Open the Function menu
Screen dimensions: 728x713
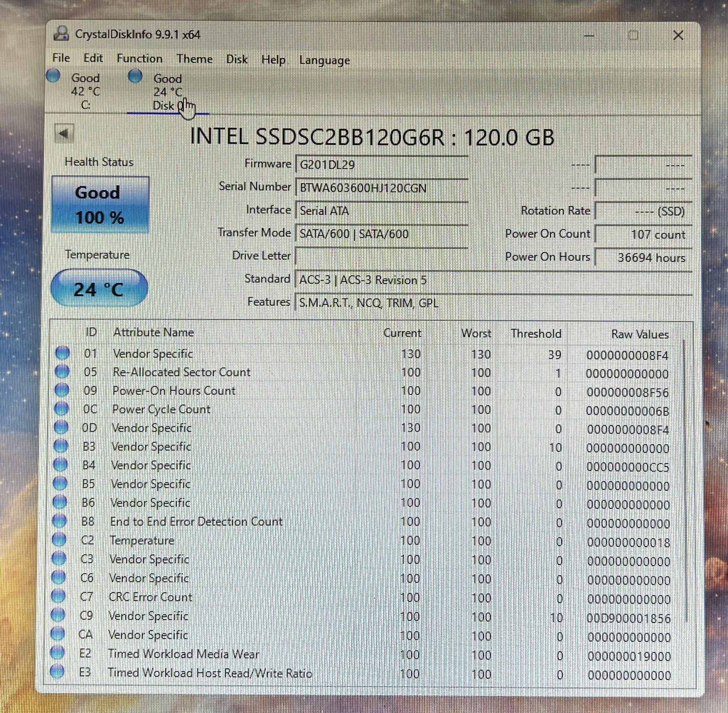pos(139,58)
